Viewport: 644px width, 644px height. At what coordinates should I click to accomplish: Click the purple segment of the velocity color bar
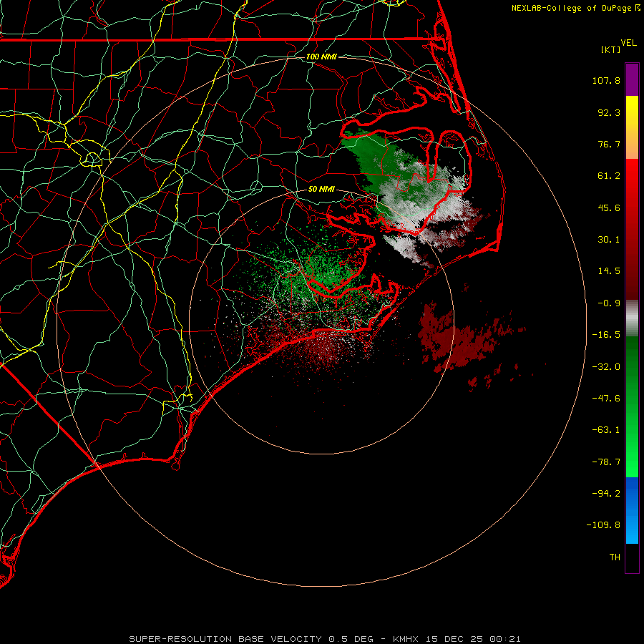(x=632, y=79)
